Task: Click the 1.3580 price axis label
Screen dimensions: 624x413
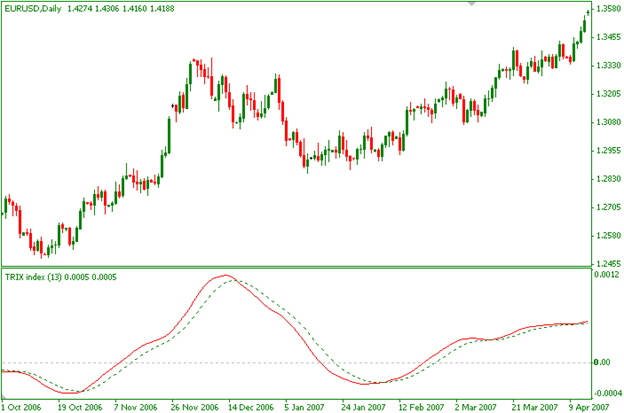Action: pos(605,9)
